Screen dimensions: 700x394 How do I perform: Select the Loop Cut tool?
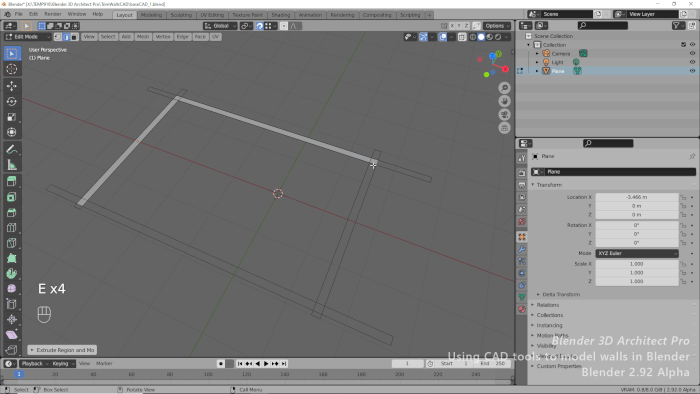[12, 228]
